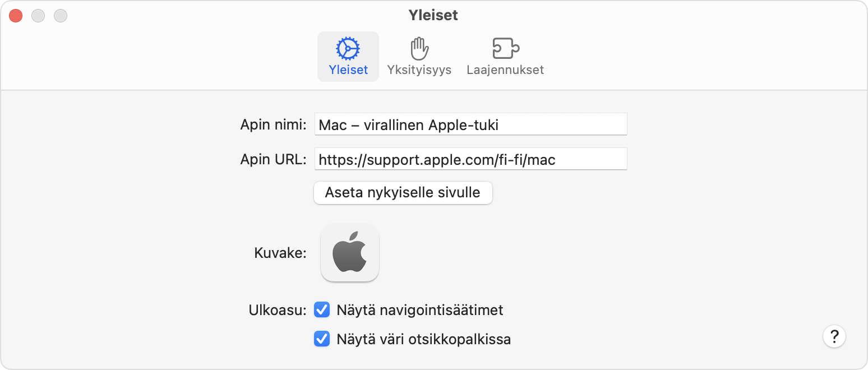
Task: Click the Laajennukset puzzle piece icon
Action: pos(505,49)
